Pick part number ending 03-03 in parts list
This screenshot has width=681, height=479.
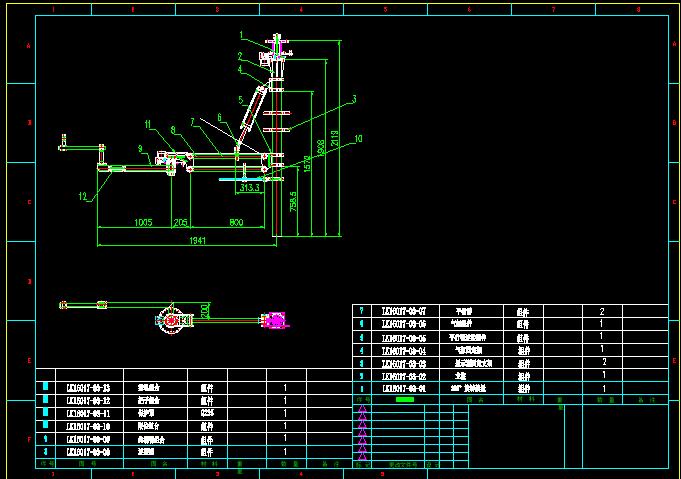(404, 363)
